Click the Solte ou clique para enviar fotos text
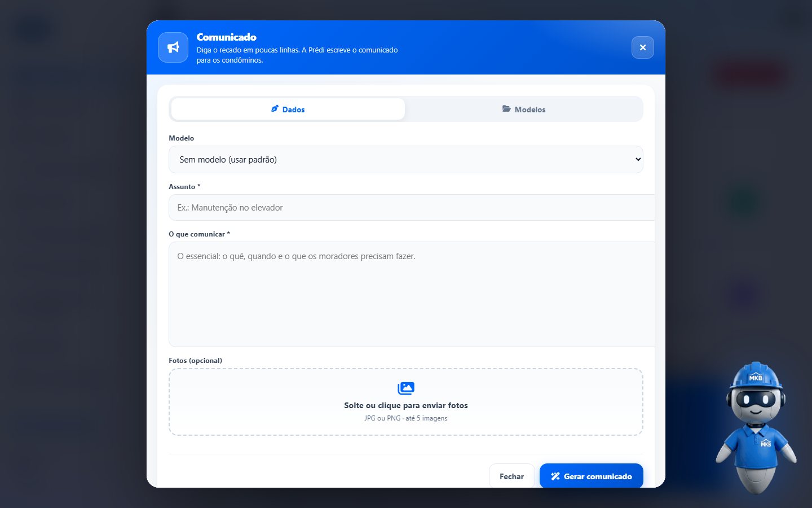This screenshot has height=508, width=812. click(406, 405)
